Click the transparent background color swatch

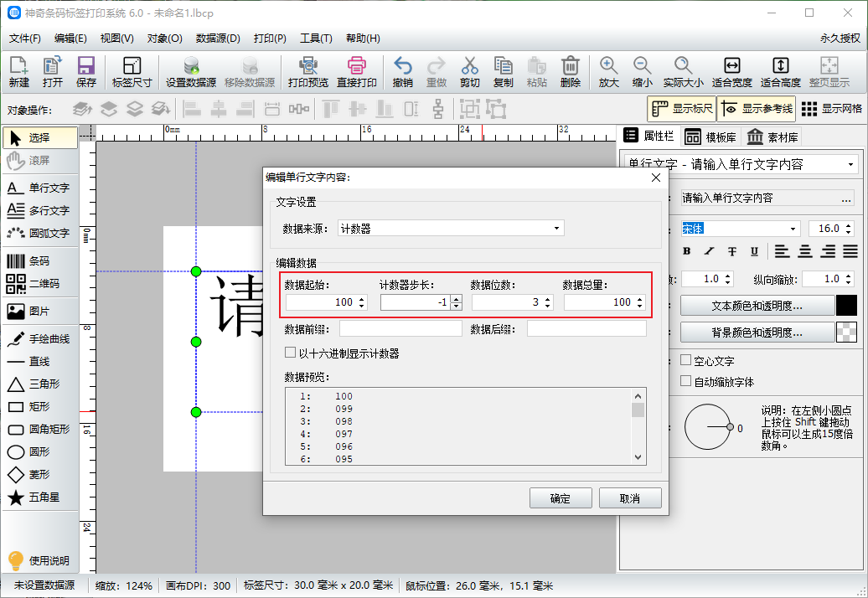coord(846,332)
